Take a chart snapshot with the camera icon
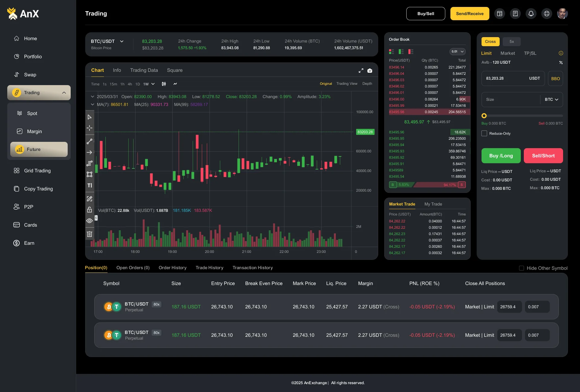The image size is (580, 392). pyautogui.click(x=370, y=71)
